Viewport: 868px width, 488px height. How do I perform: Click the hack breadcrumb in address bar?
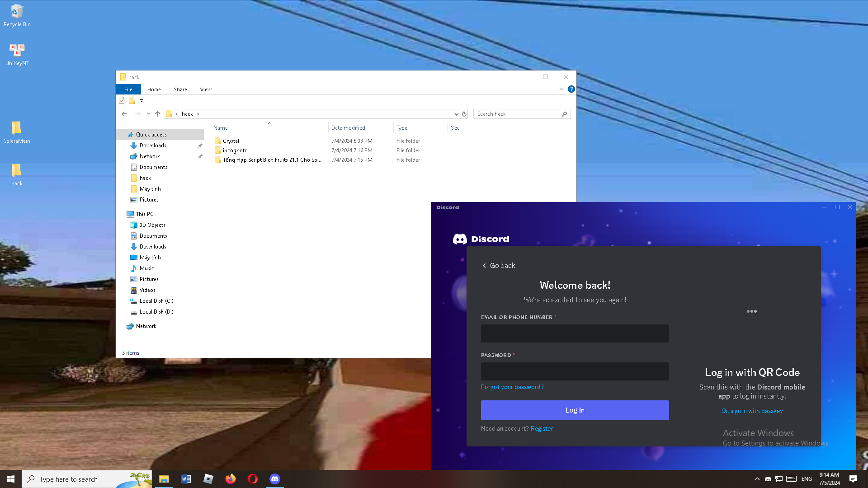(x=187, y=114)
